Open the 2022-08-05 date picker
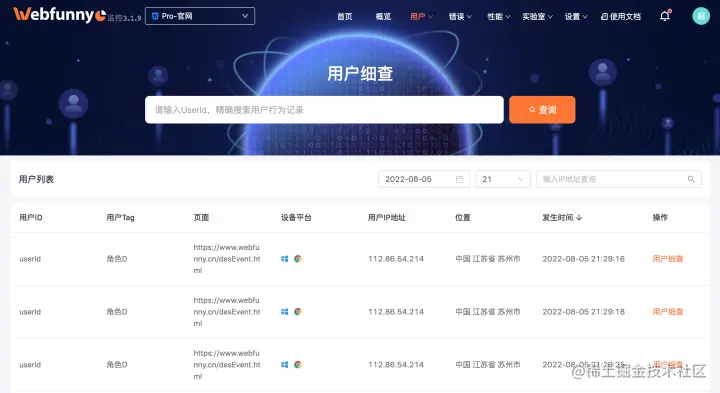720x393 pixels. coord(423,179)
